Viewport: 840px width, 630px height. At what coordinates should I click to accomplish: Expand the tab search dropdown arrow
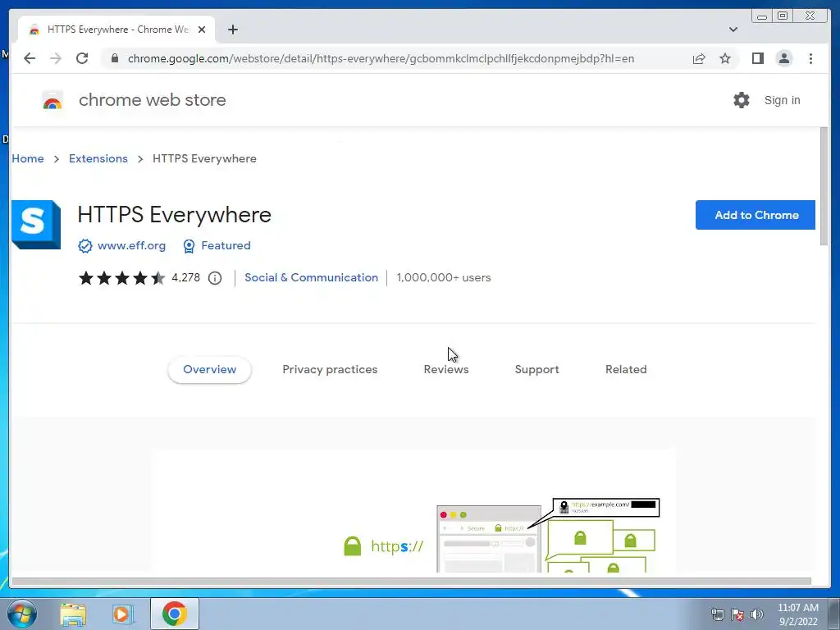tap(733, 30)
